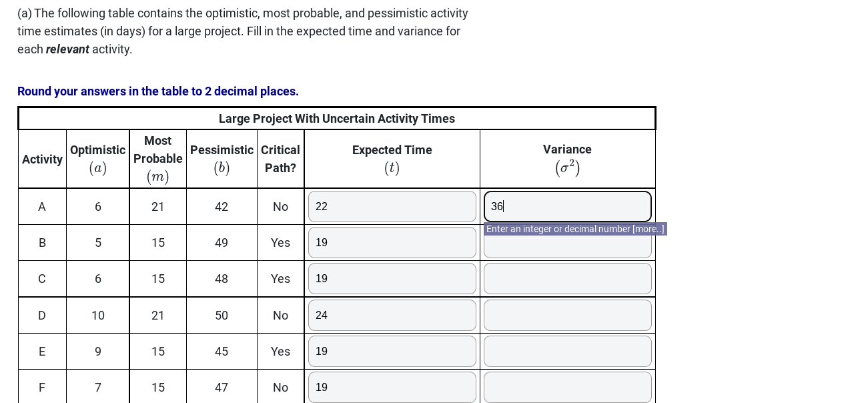Select the Expected Time input for activity B
Screen dimensions: 868x403
pos(392,242)
